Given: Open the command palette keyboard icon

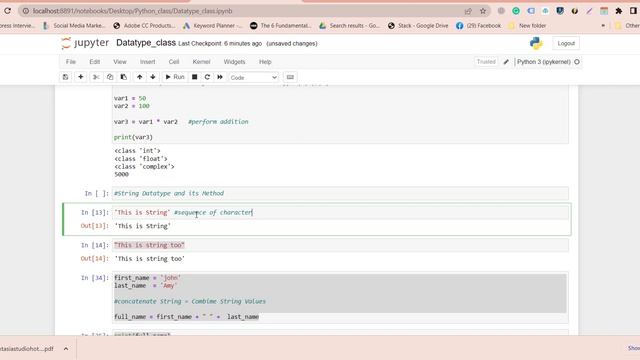Looking at the screenshot, I should [x=290, y=77].
